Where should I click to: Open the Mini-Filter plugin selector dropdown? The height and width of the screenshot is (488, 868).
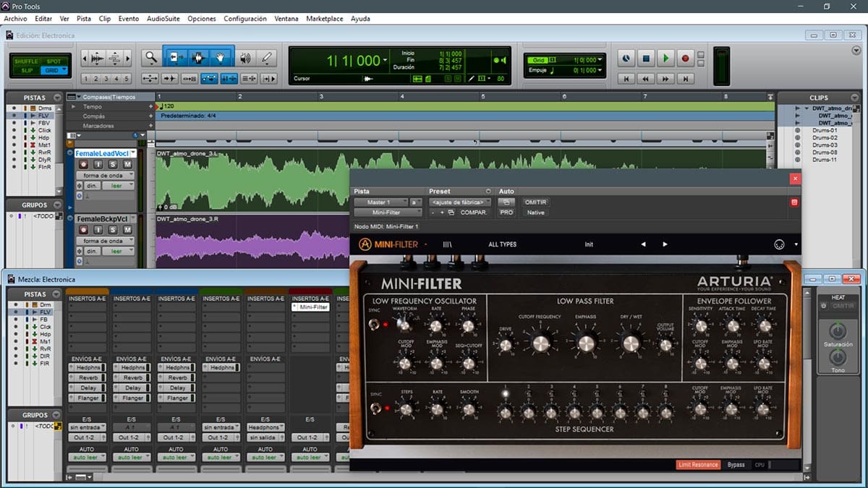point(387,213)
